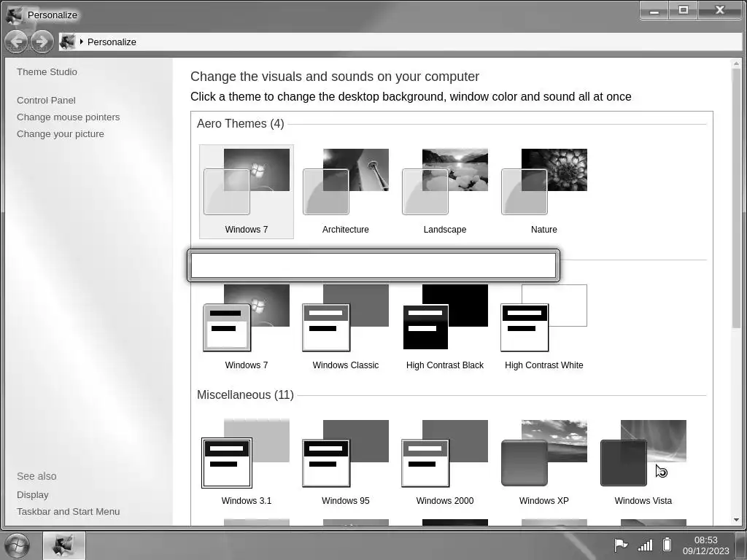The height and width of the screenshot is (560, 747).
Task: Click Change mouse pointers
Action: click(x=68, y=117)
